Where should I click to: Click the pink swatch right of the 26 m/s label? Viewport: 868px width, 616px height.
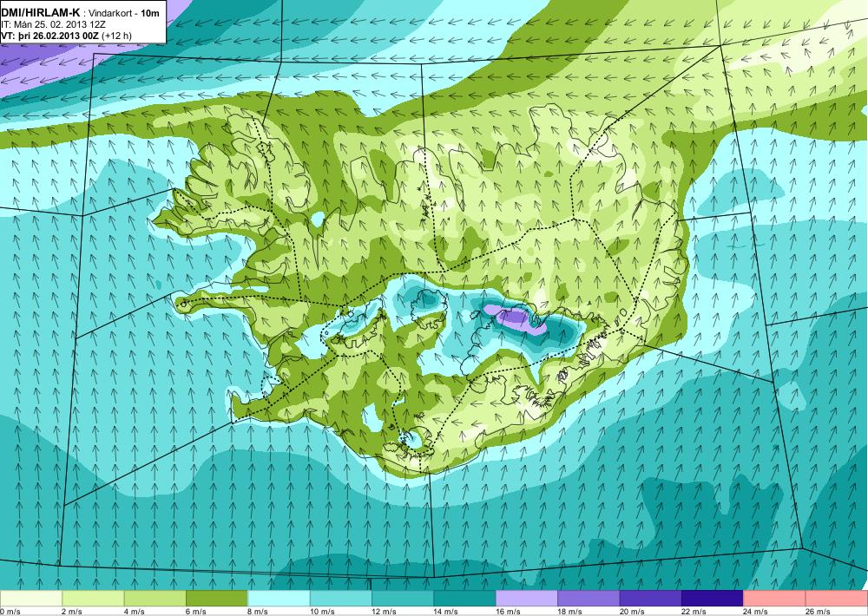click(x=837, y=599)
